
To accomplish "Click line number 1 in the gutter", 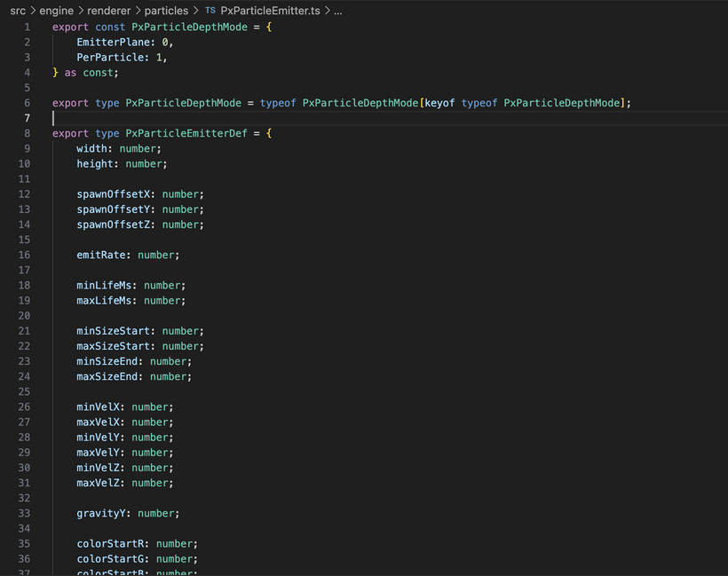I will click(x=27, y=28).
